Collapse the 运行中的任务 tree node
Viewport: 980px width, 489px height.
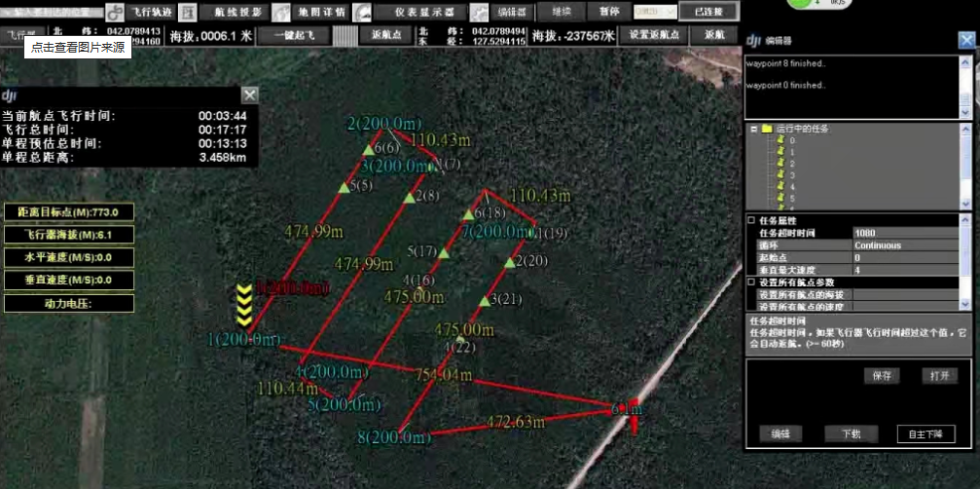point(752,129)
